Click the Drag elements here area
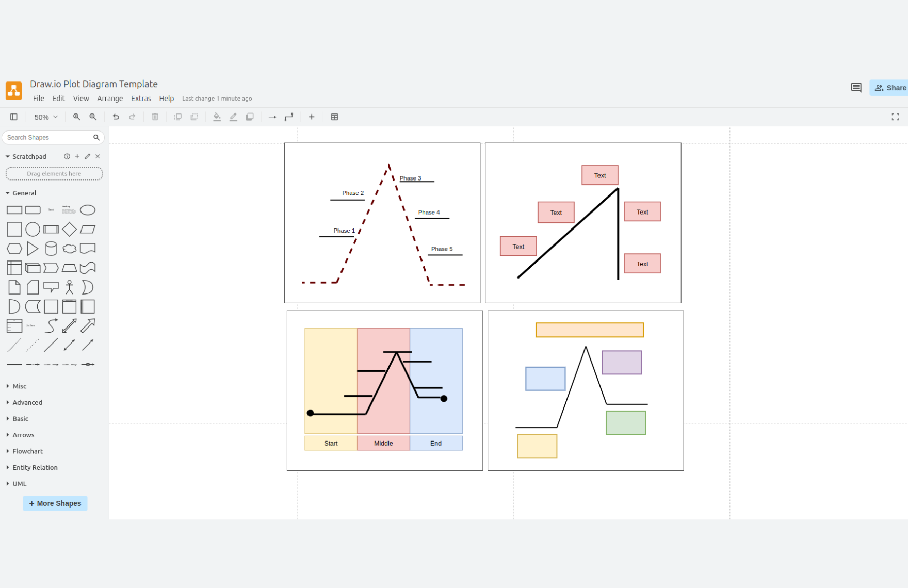 pos(54,173)
